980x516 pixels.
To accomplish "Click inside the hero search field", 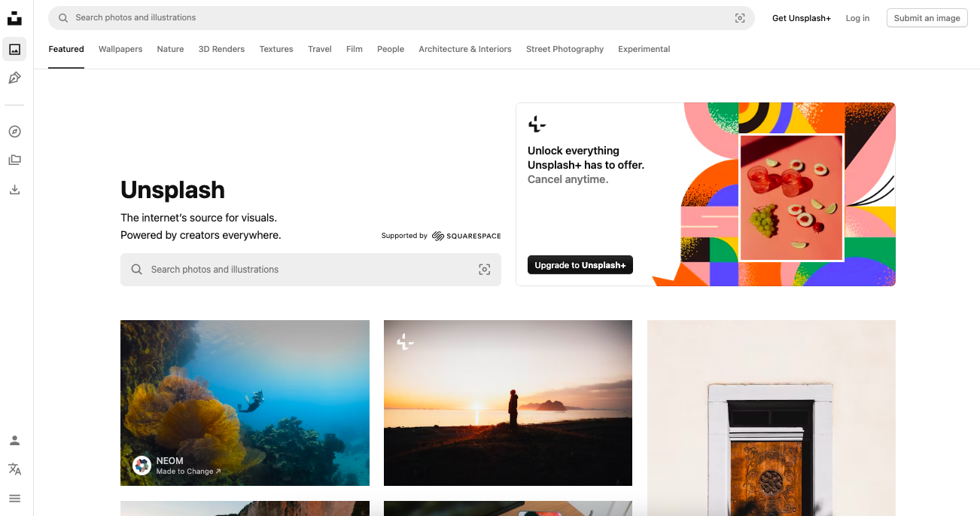I will pos(301,269).
